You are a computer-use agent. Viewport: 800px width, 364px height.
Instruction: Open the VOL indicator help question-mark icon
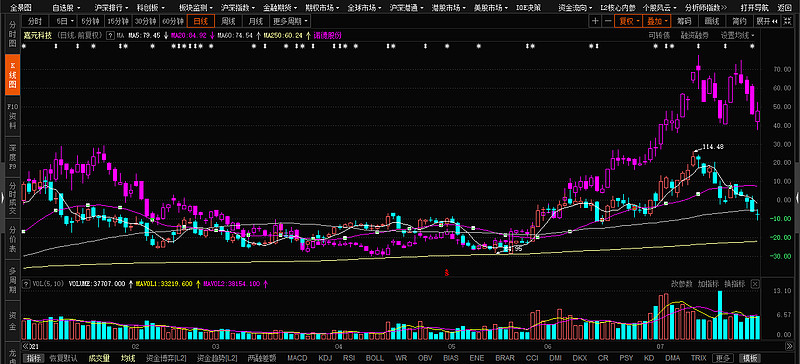(26, 283)
